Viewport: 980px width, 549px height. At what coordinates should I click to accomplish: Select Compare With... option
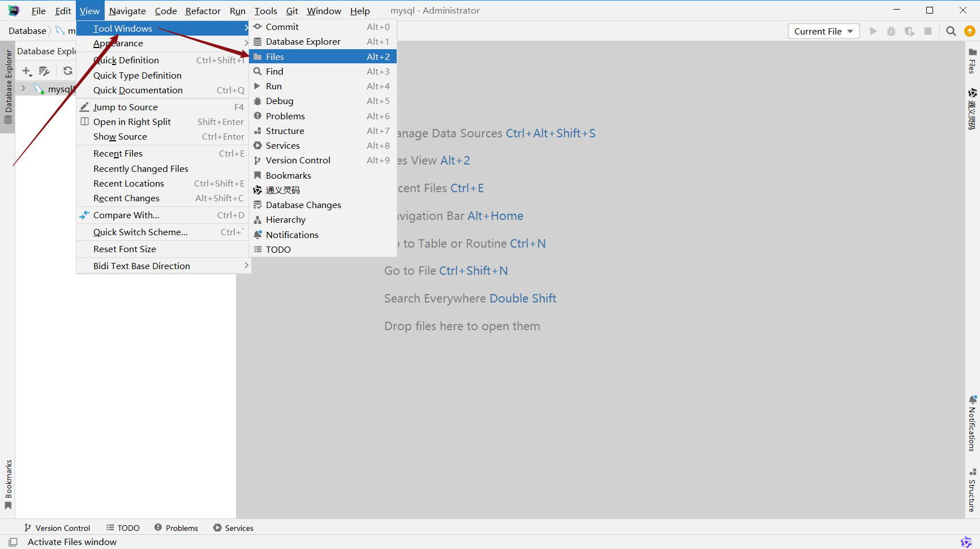click(x=163, y=215)
